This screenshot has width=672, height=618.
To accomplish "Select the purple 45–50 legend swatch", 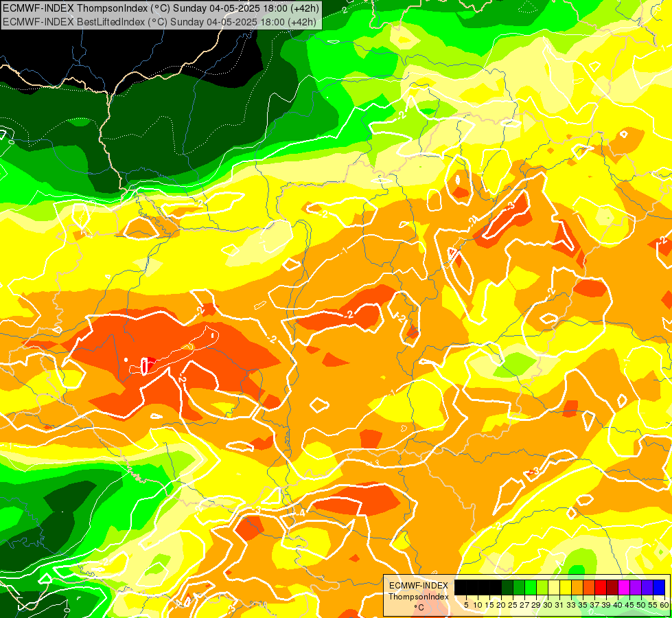I will 636,587.
